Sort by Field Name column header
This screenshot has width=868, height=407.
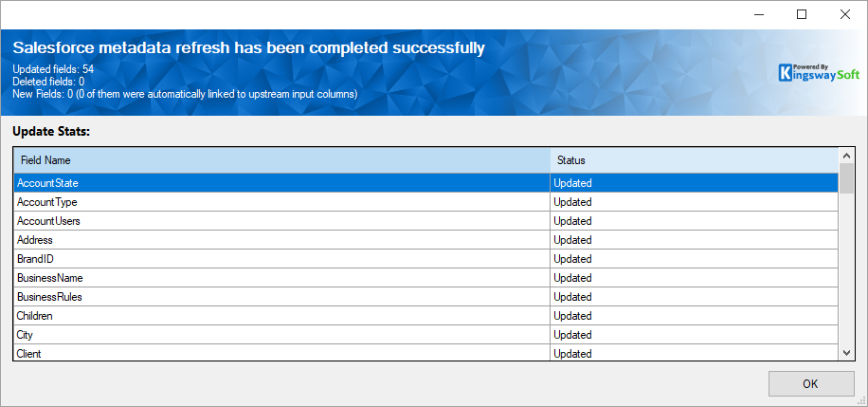[281, 160]
